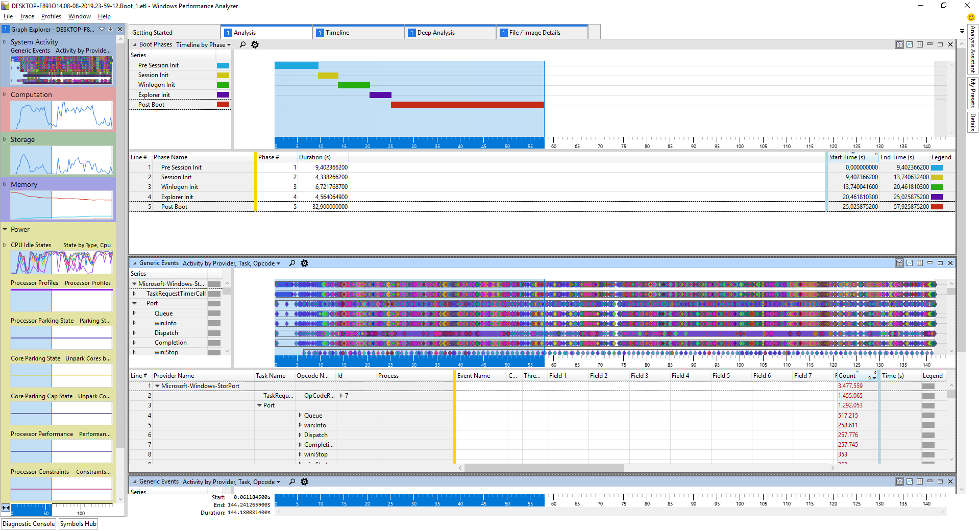
Task: Open the Window menu
Action: pos(80,16)
